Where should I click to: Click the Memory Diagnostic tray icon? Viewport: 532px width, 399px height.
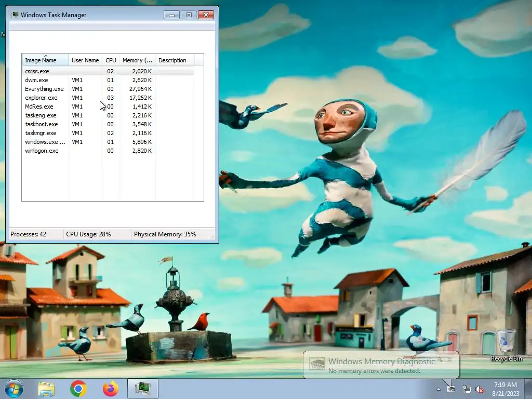(x=451, y=390)
